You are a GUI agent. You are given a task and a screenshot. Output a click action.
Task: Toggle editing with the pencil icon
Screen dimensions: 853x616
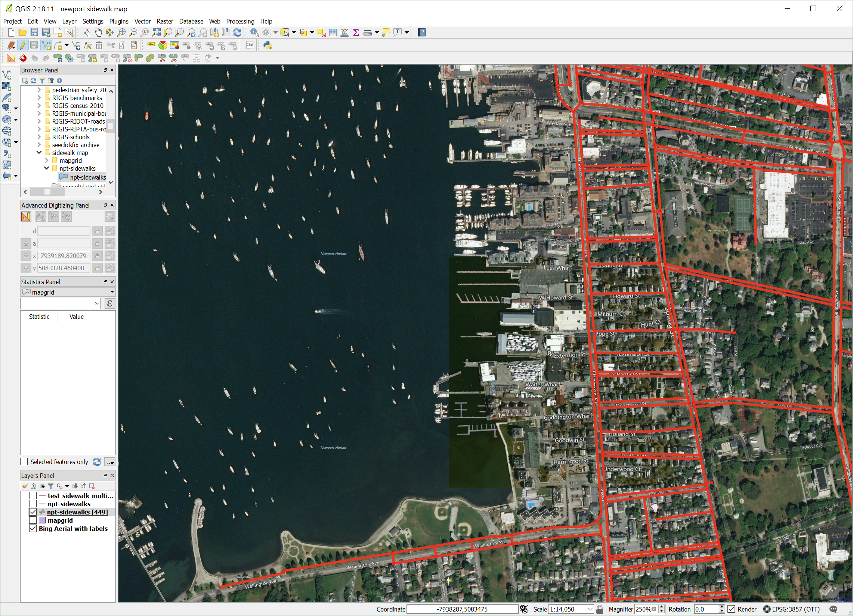23,46
